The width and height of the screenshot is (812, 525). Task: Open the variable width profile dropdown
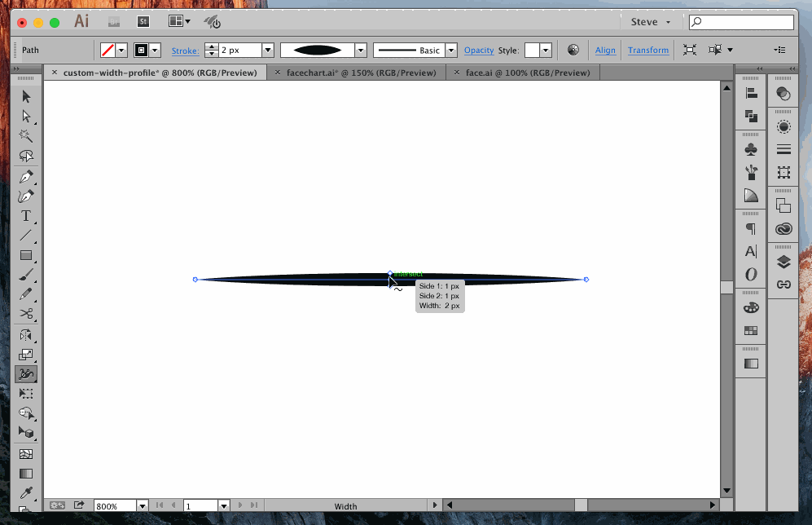click(x=361, y=51)
